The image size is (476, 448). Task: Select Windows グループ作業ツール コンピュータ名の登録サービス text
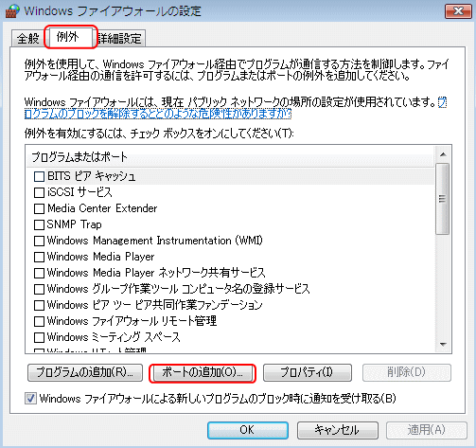coord(179,289)
